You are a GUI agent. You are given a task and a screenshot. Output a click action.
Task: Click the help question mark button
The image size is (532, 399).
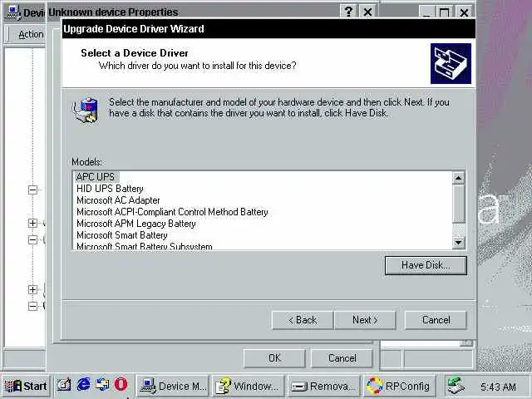[348, 12]
